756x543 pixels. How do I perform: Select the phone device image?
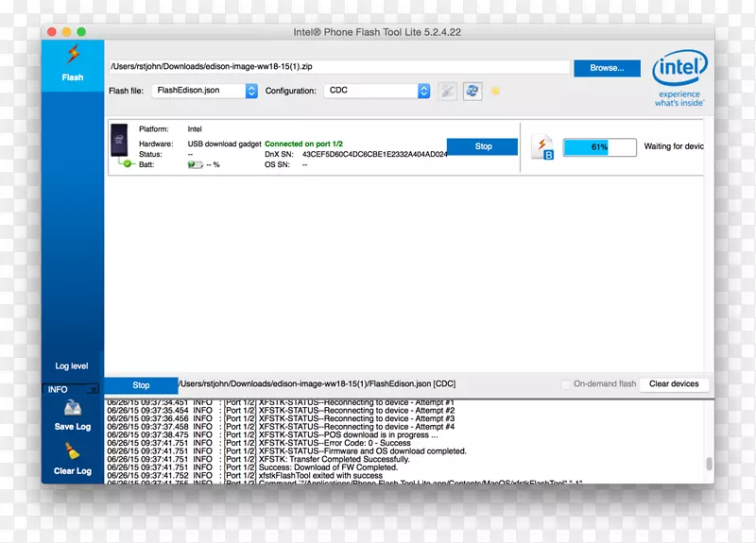coord(119,140)
